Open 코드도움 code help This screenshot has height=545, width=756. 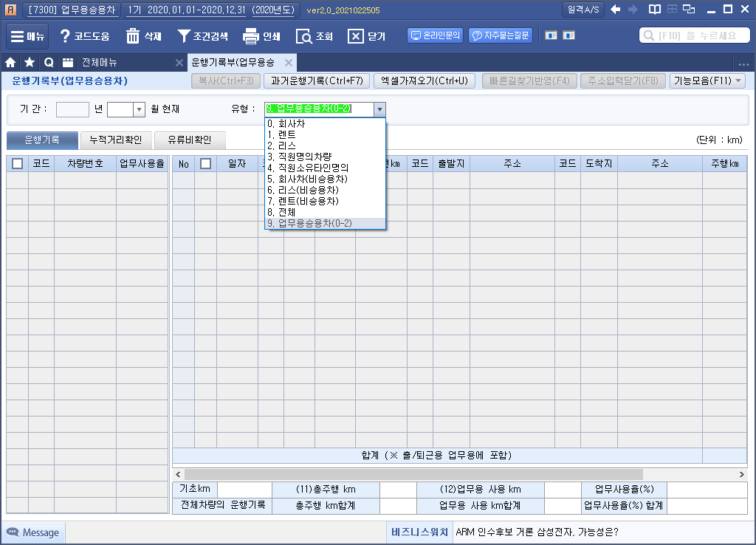click(x=85, y=36)
